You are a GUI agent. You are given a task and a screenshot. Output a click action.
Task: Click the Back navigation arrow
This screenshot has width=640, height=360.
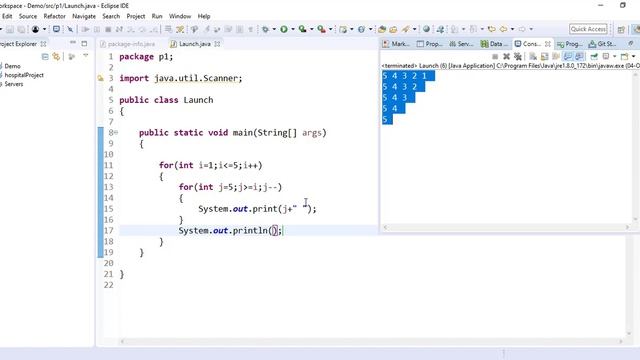[503, 29]
